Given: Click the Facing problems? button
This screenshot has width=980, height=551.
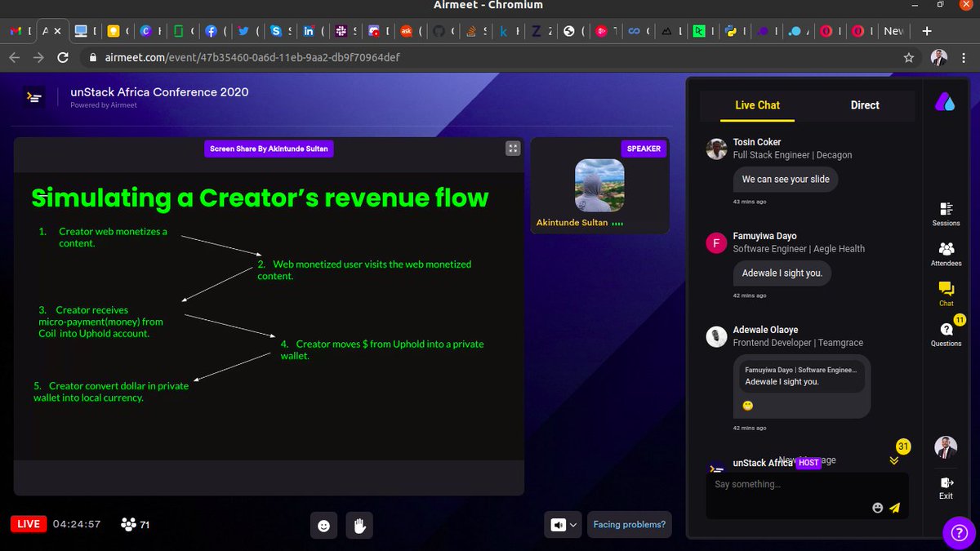Looking at the screenshot, I should [629, 525].
